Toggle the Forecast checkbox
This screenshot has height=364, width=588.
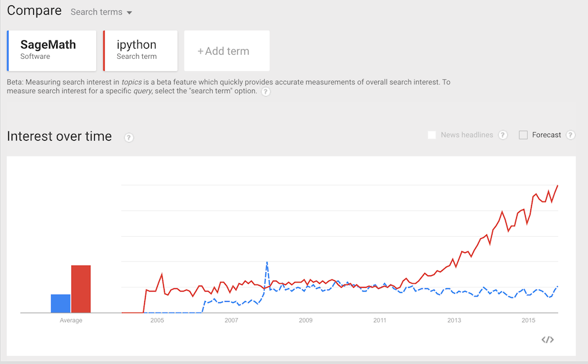tap(523, 135)
